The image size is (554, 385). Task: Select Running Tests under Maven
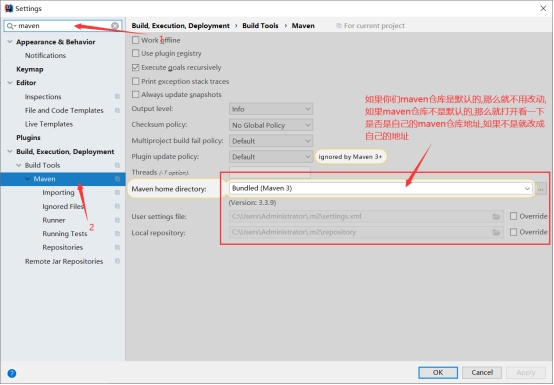tap(65, 233)
